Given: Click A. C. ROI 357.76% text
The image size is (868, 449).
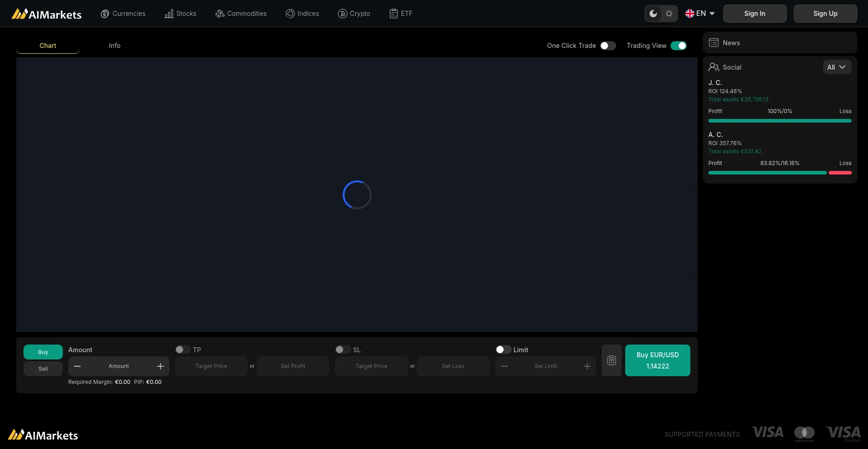Looking at the screenshot, I should [x=725, y=143].
